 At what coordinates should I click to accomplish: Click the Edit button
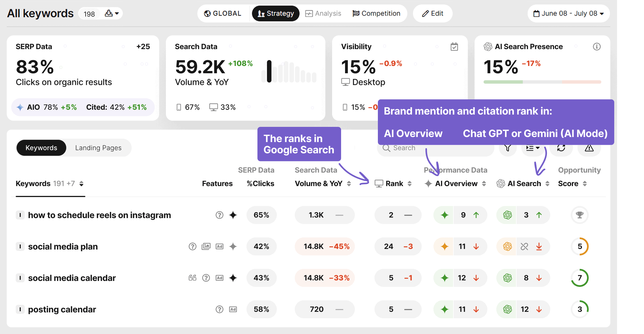point(433,13)
